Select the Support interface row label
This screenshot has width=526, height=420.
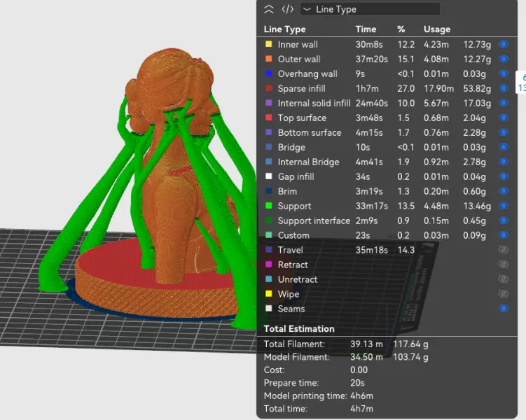click(314, 221)
